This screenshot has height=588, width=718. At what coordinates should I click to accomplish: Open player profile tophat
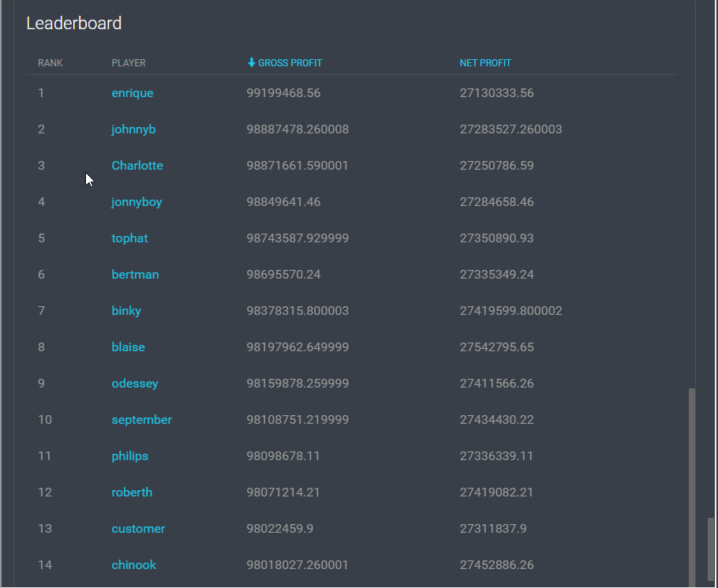(x=129, y=238)
